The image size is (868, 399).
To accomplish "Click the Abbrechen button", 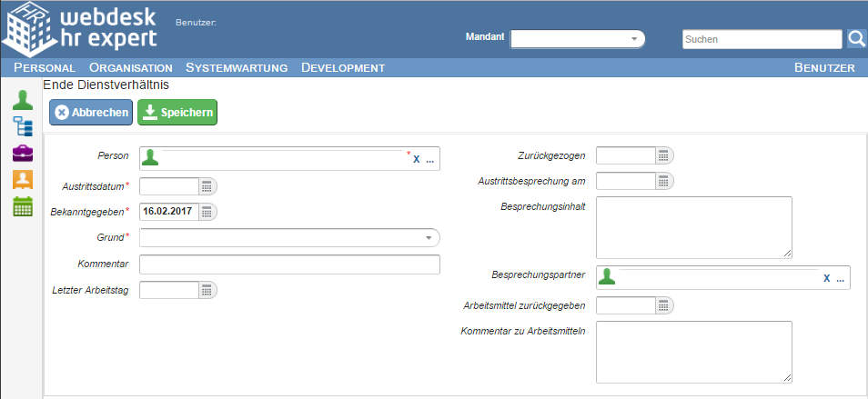I will click(91, 113).
